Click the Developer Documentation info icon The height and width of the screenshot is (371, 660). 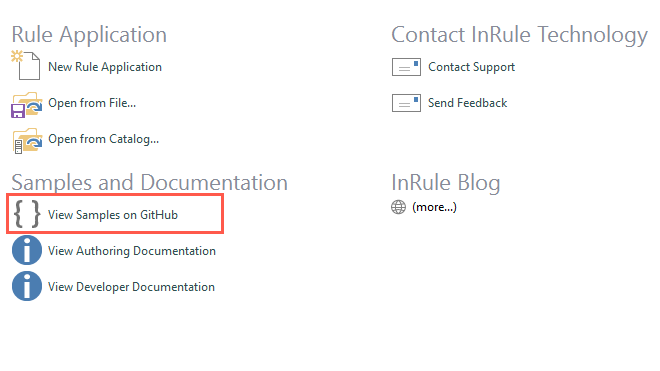27,286
